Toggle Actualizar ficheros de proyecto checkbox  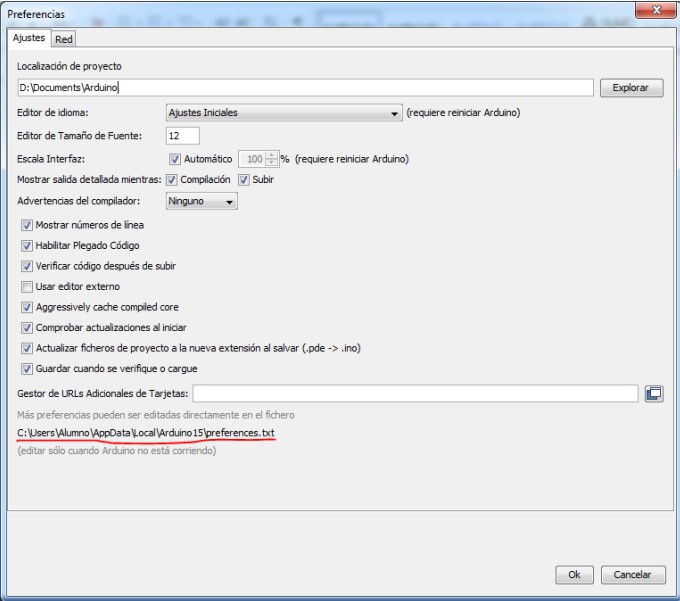tap(26, 348)
